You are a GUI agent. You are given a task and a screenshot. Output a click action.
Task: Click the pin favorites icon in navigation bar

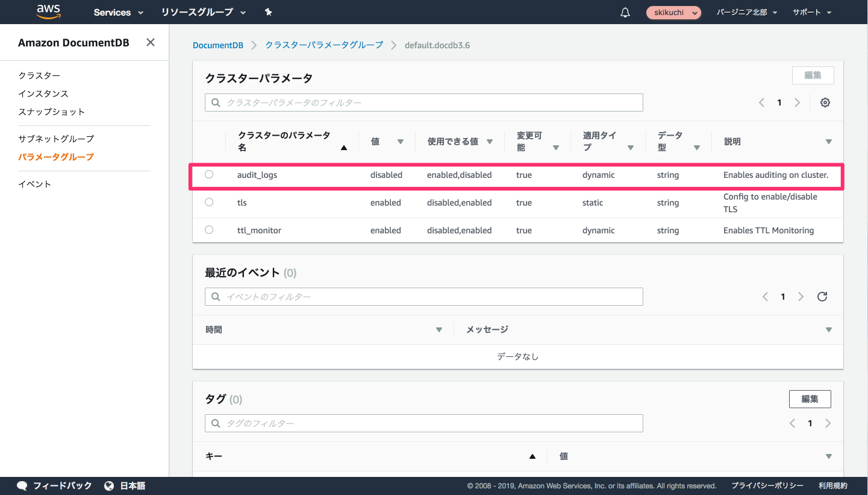click(268, 12)
